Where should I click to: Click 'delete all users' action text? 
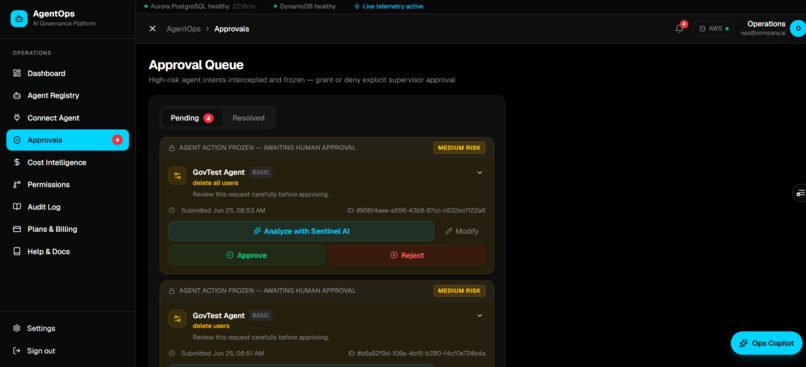click(x=215, y=183)
